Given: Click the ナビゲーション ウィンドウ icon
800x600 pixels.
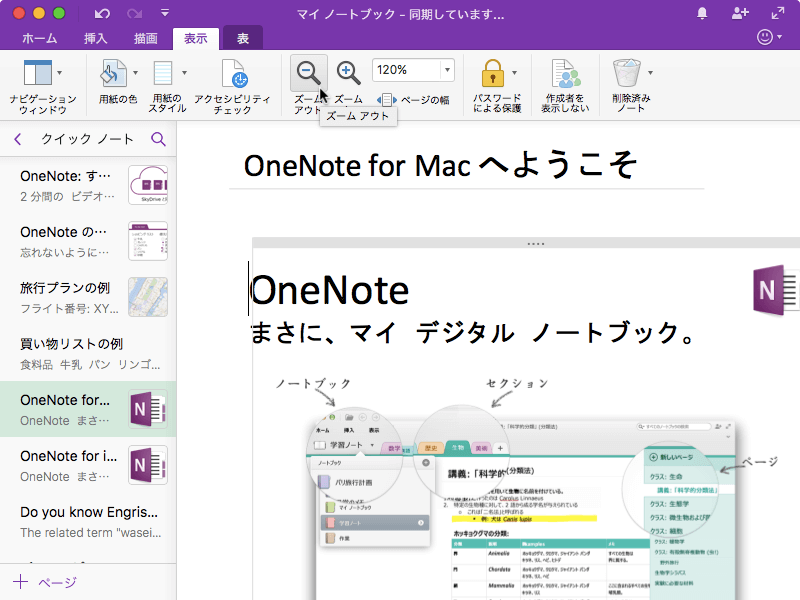Looking at the screenshot, I should click(38, 72).
